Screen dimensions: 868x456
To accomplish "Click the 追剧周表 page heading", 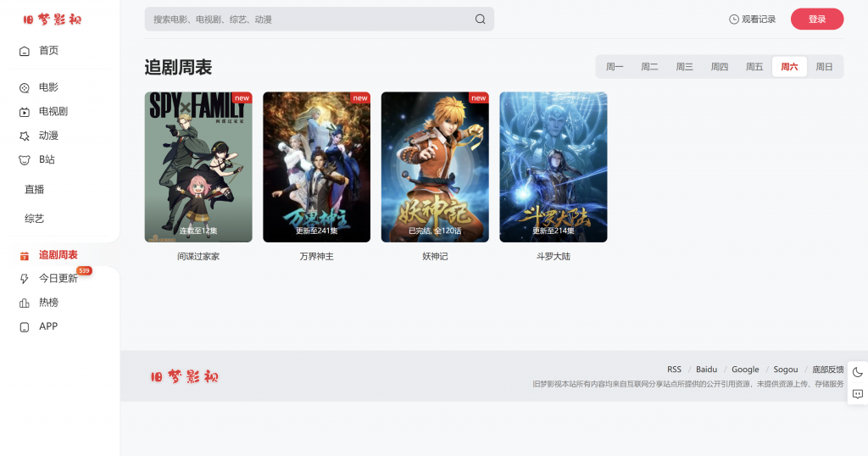I will (x=178, y=68).
